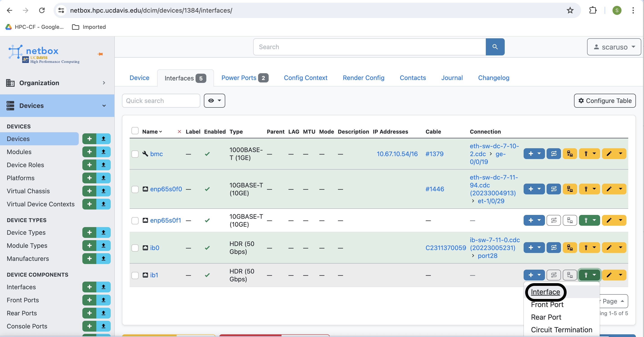Click green add button next to Device Roles
Screen dimensions: 644x337
89,165
